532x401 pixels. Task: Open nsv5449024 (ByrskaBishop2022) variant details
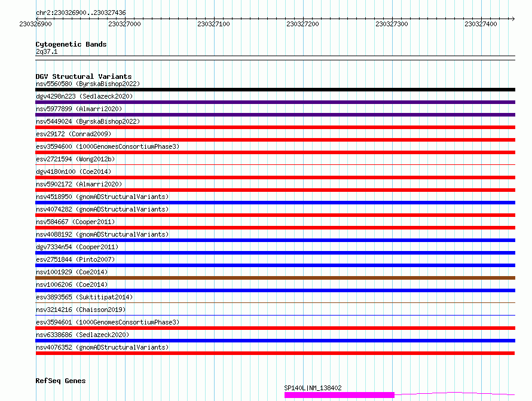coord(88,121)
